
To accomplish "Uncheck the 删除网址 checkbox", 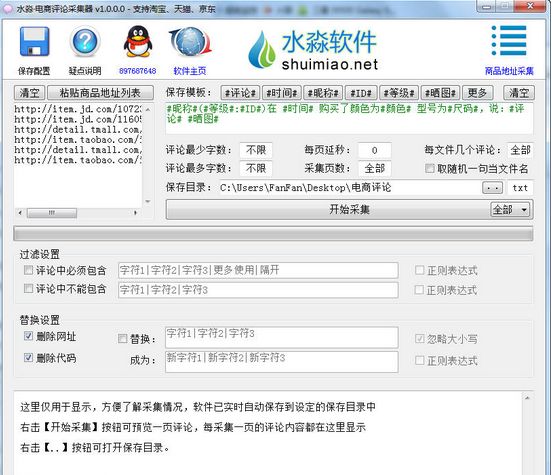I will coord(28,336).
